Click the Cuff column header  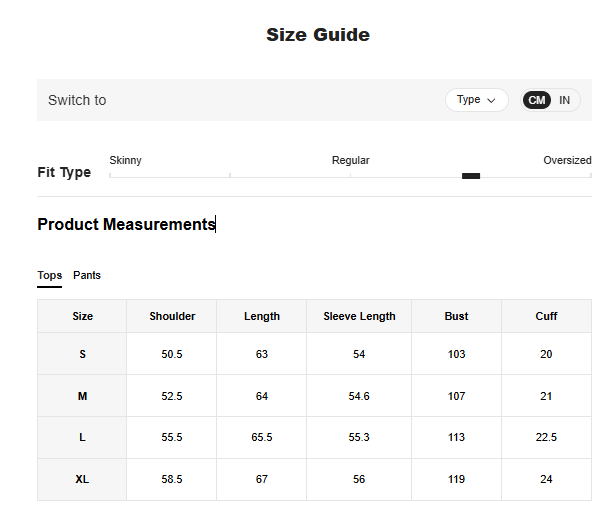pos(546,316)
